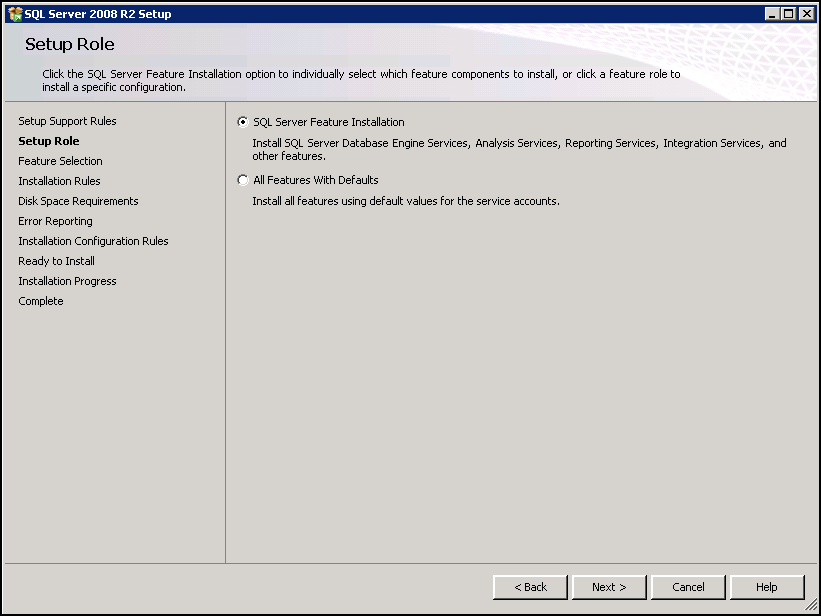
Task: Open Disk Space Requirements step
Action: (x=78, y=201)
